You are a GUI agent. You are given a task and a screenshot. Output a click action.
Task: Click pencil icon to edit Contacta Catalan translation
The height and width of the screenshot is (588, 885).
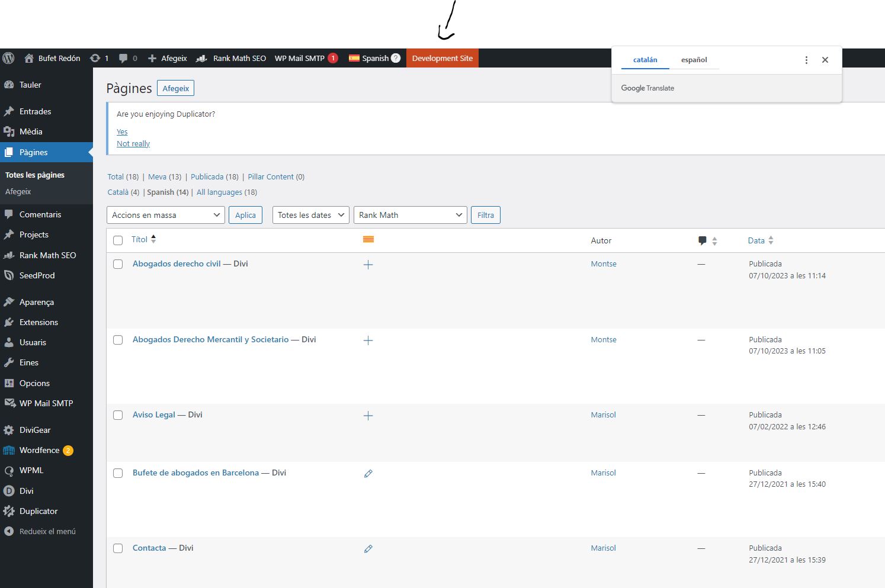coord(368,549)
